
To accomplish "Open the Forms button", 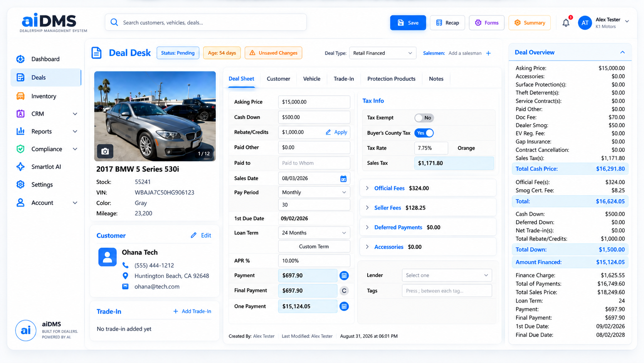I will [x=486, y=23].
